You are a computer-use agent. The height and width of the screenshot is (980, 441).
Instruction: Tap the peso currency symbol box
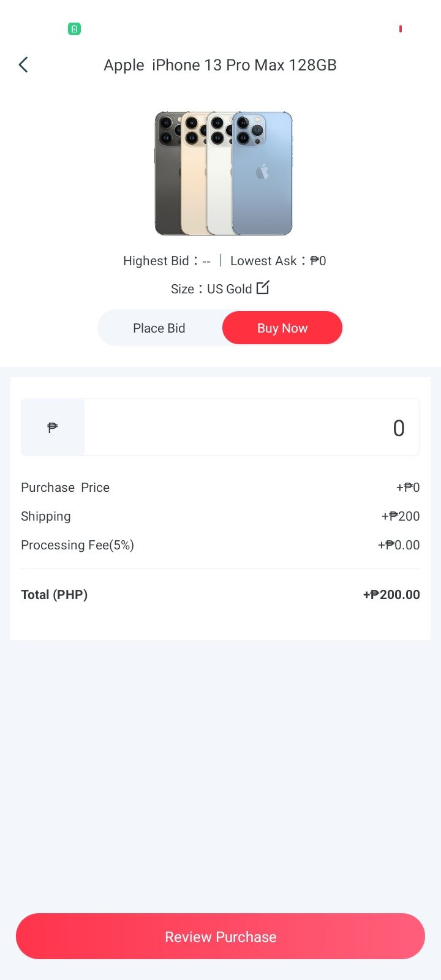pos(53,428)
